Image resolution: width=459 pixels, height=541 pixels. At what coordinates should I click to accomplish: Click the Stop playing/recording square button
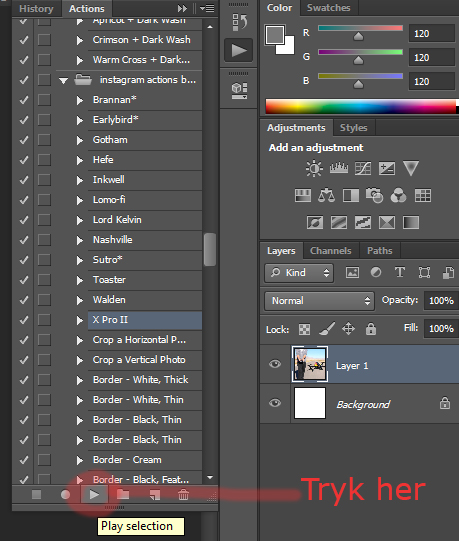[37, 495]
